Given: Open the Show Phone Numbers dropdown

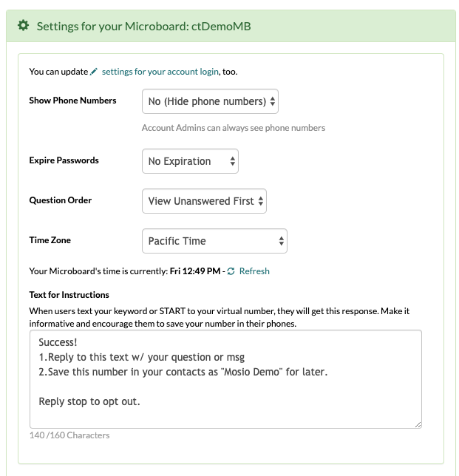Looking at the screenshot, I should 210,101.
